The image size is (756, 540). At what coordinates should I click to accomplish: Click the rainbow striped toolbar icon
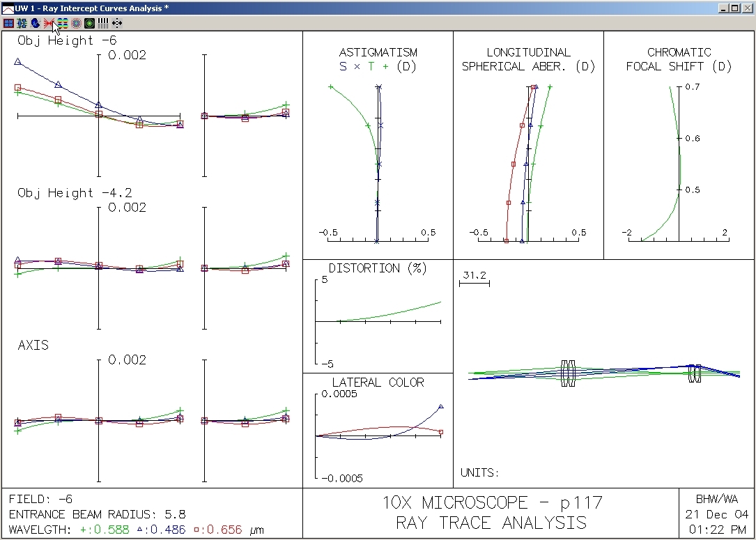pos(63,23)
